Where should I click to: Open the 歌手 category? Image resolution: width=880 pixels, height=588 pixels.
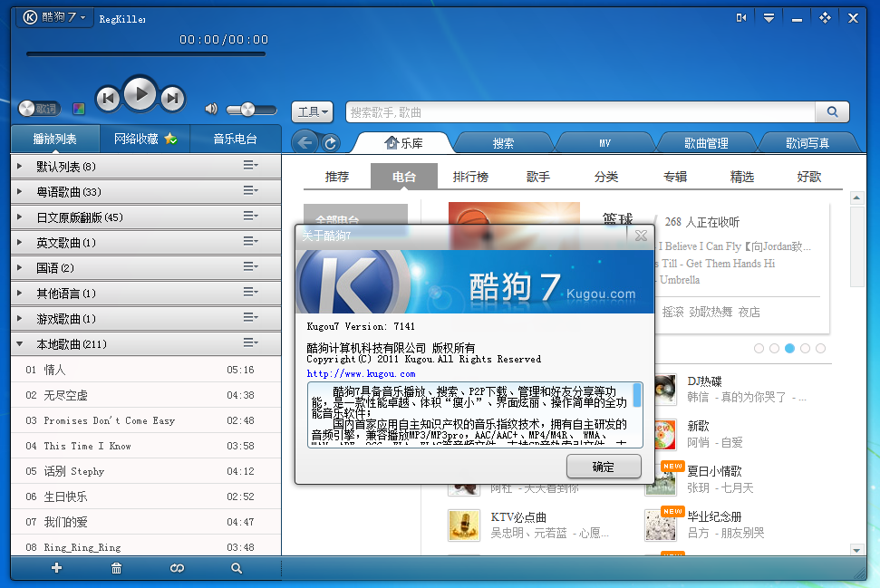(538, 177)
